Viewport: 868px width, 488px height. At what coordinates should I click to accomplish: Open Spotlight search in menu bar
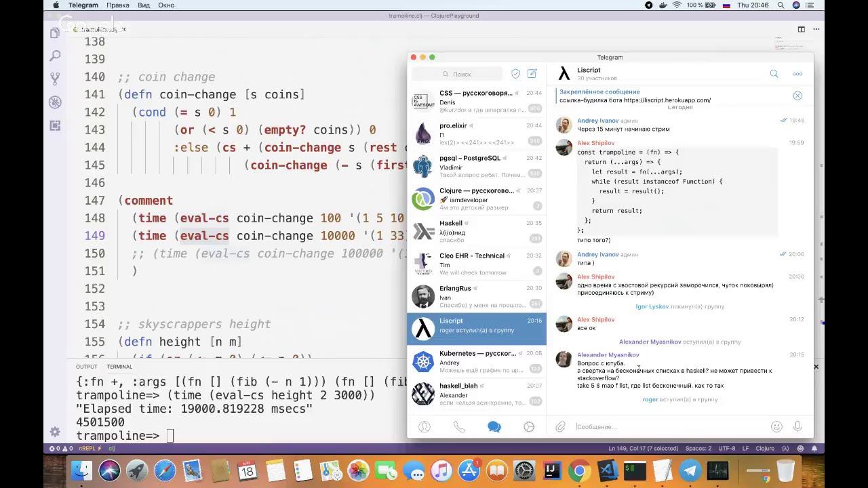(780, 5)
